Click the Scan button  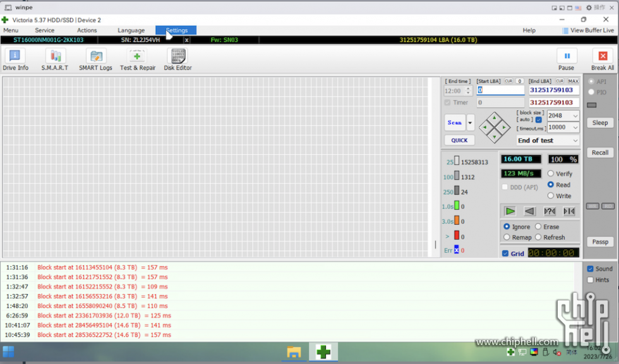455,122
